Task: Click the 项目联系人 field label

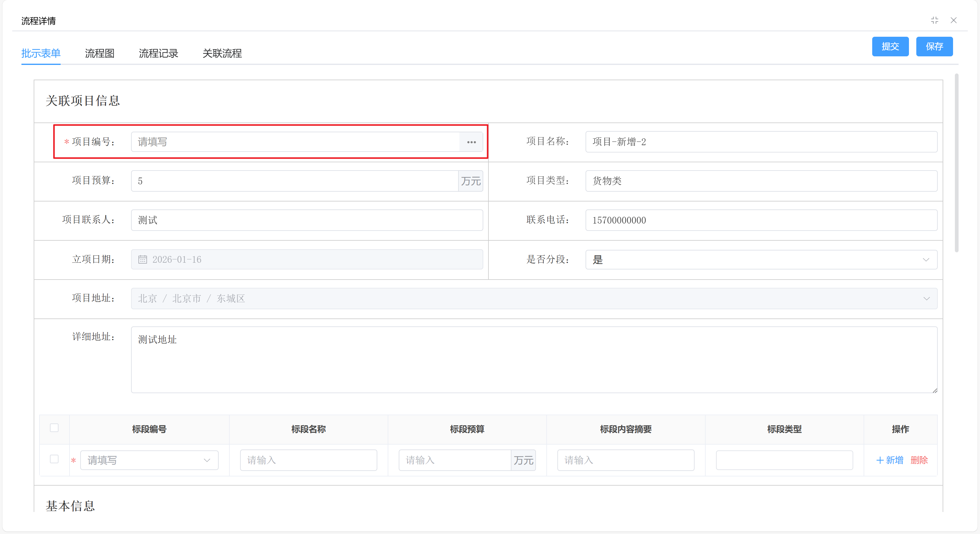Action: pyautogui.click(x=89, y=220)
